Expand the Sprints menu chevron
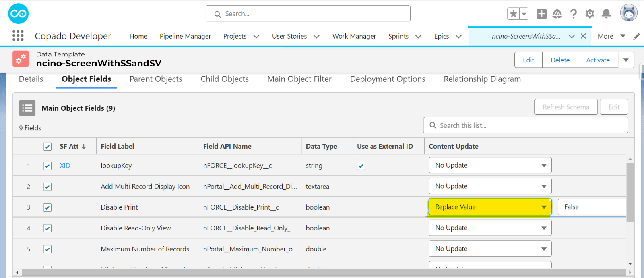Viewport: 644px width, 278px height. [418, 36]
